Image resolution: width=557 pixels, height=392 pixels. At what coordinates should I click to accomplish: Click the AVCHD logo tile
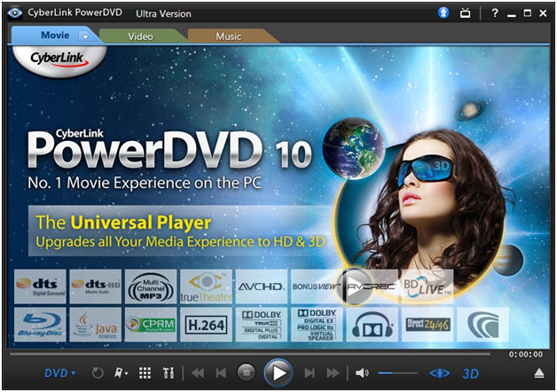point(262,286)
